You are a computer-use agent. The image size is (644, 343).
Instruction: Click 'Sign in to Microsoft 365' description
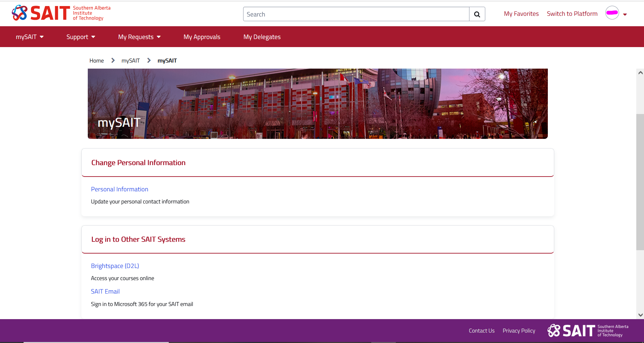click(142, 304)
